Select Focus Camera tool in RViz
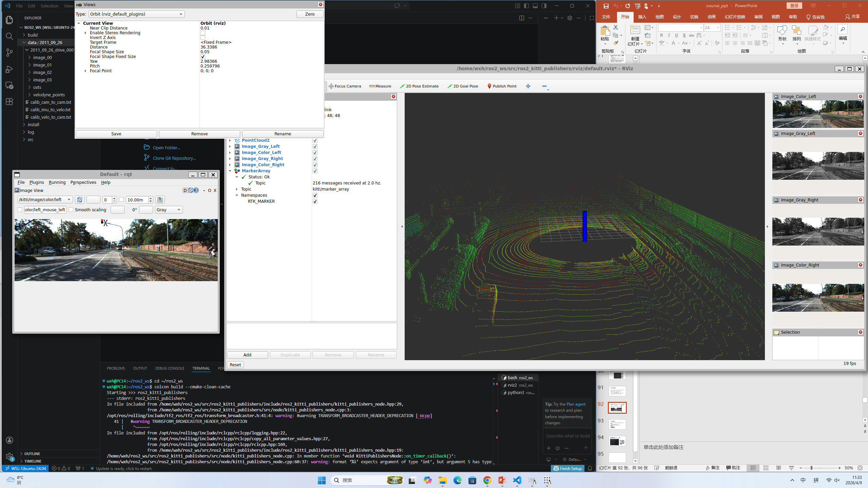Screen dimensions: 868x488 point(345,86)
